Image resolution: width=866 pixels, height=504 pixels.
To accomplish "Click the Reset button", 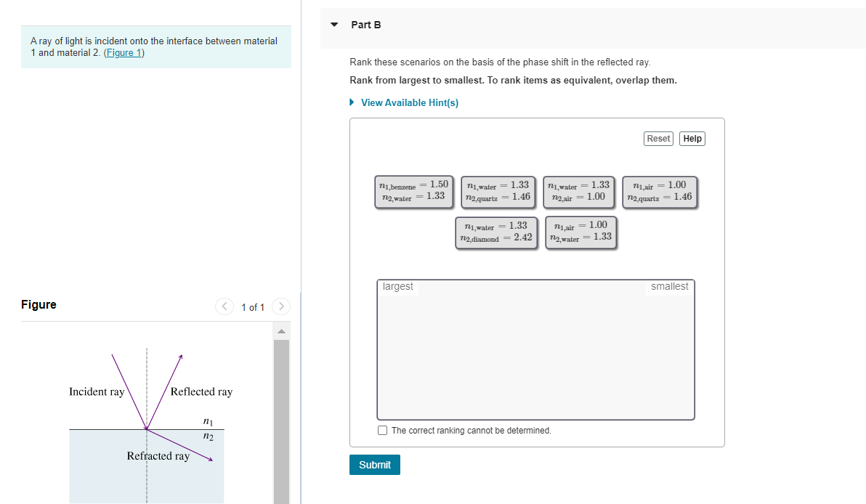I will 657,138.
